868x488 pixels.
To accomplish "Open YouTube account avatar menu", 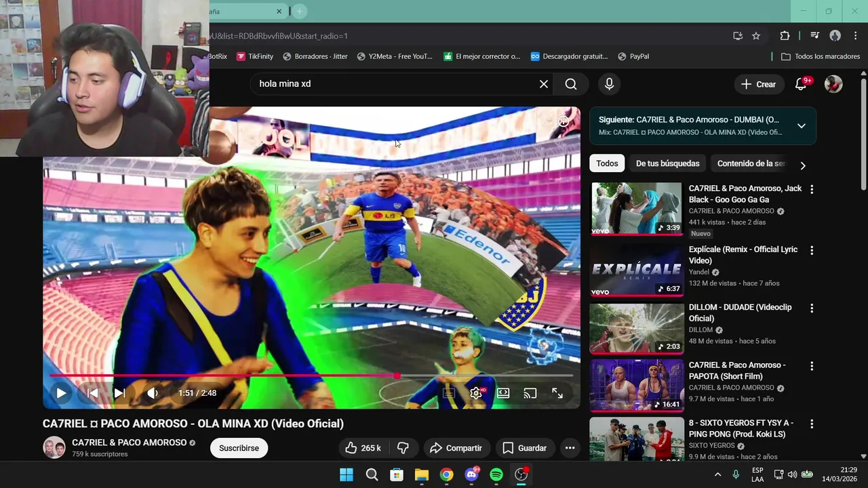I will click(833, 84).
